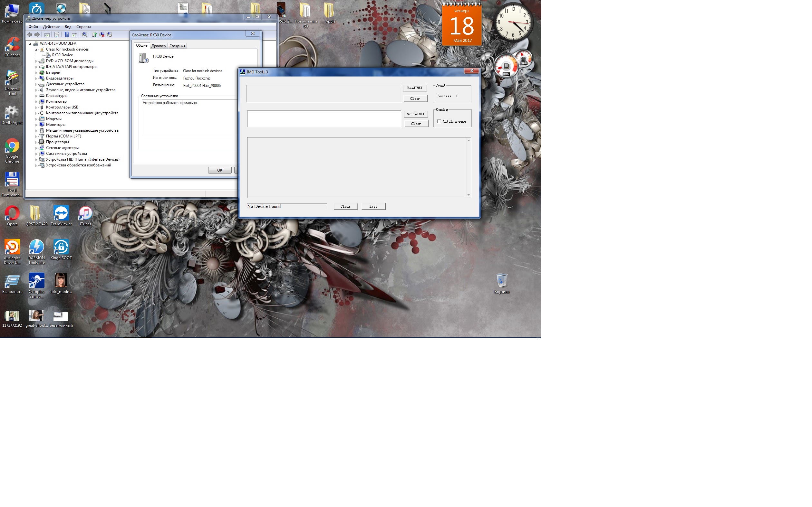This screenshot has width=812, height=507.
Task: Click Properties toolbar icon in Device Manager
Action: coord(57,34)
